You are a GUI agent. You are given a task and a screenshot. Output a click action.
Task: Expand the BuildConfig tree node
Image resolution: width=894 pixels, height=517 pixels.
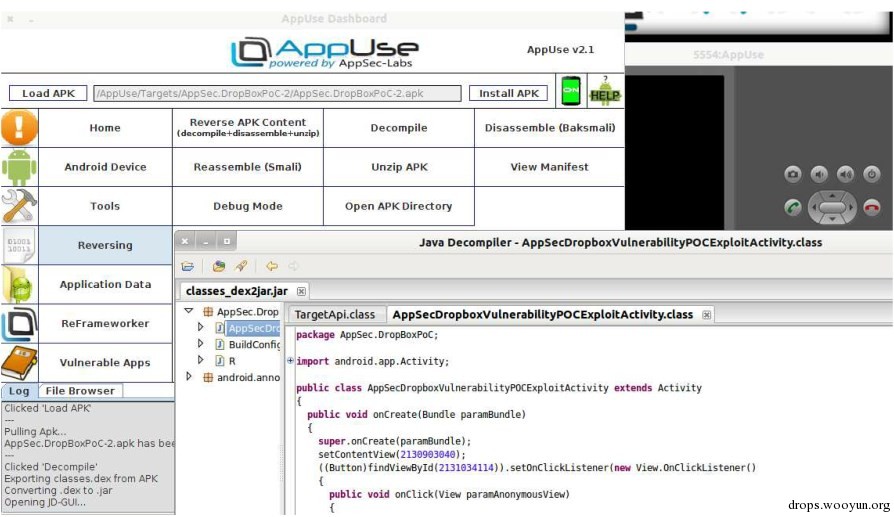tap(200, 343)
